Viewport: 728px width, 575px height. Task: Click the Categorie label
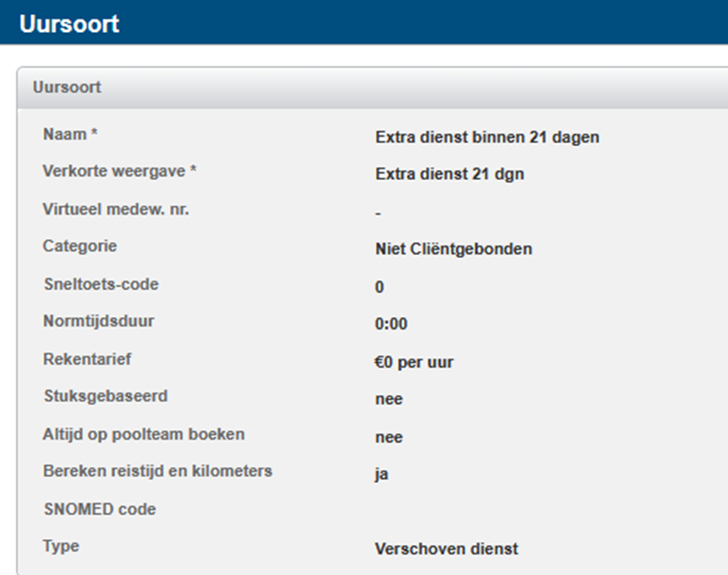pos(79,247)
